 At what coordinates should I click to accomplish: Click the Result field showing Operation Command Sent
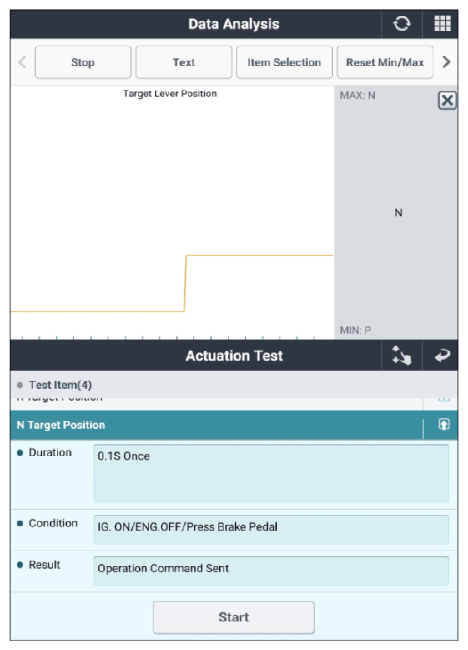(271, 571)
